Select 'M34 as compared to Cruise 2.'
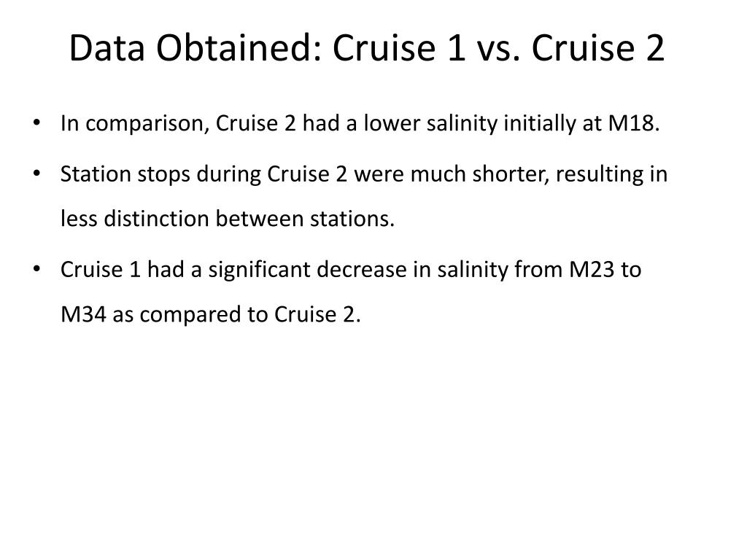This screenshot has width=747, height=560. (211, 315)
